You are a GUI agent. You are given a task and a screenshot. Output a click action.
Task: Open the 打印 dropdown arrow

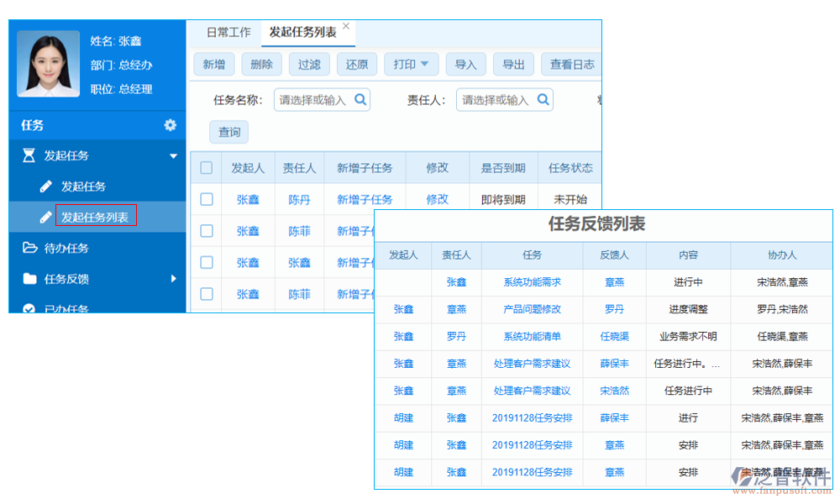click(427, 64)
